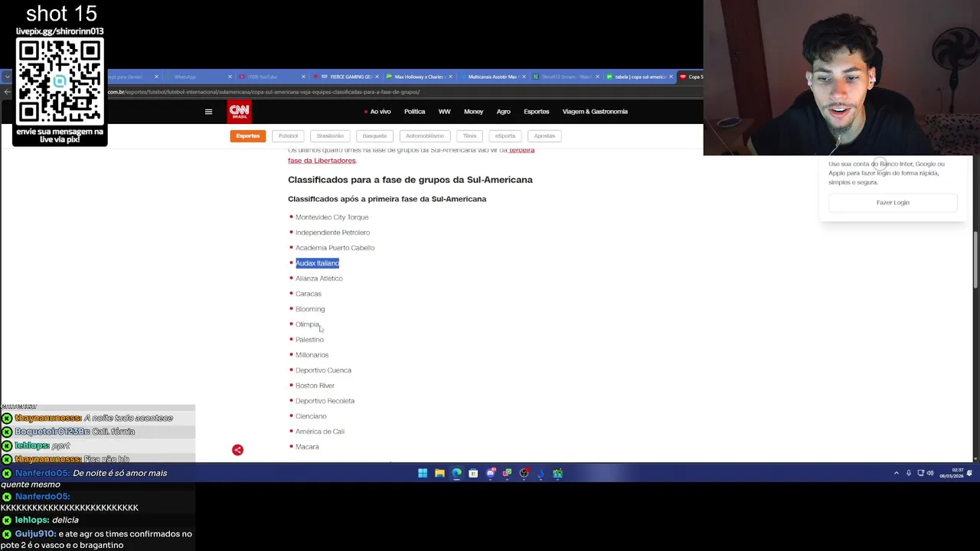Click Cienciano list item
Screen dimensions: 980x551
point(311,416)
